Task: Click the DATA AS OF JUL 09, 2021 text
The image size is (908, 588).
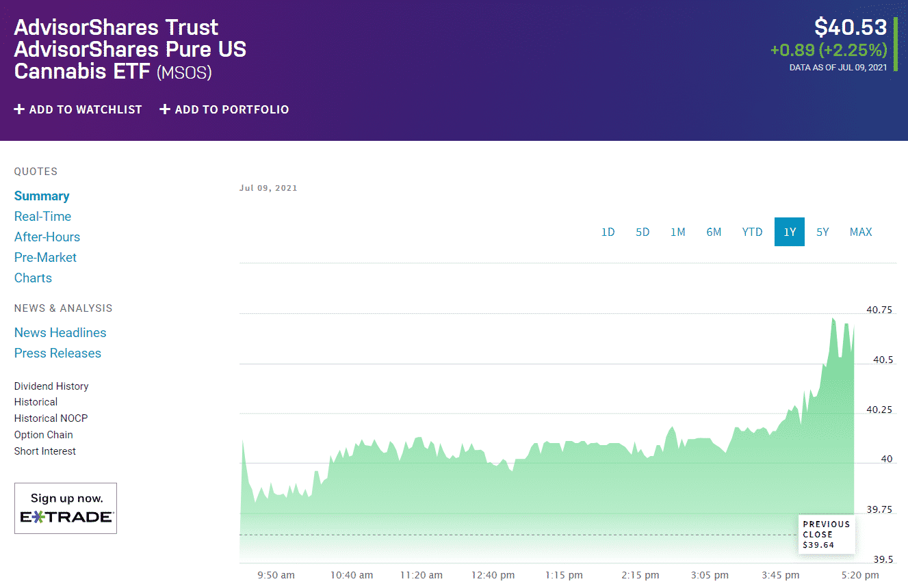Action: pyautogui.click(x=838, y=67)
